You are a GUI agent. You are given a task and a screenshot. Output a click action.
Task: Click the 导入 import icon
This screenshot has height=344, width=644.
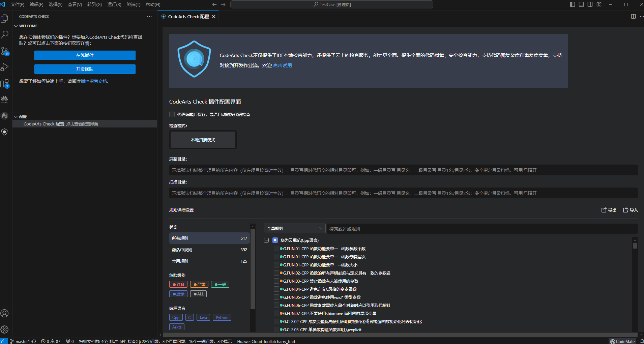[630, 210]
